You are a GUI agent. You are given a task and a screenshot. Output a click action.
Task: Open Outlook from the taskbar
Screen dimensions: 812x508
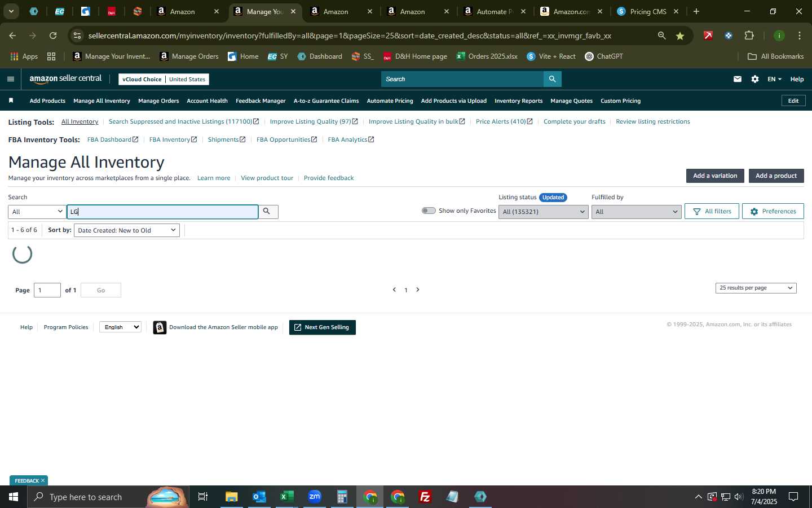pos(259,497)
